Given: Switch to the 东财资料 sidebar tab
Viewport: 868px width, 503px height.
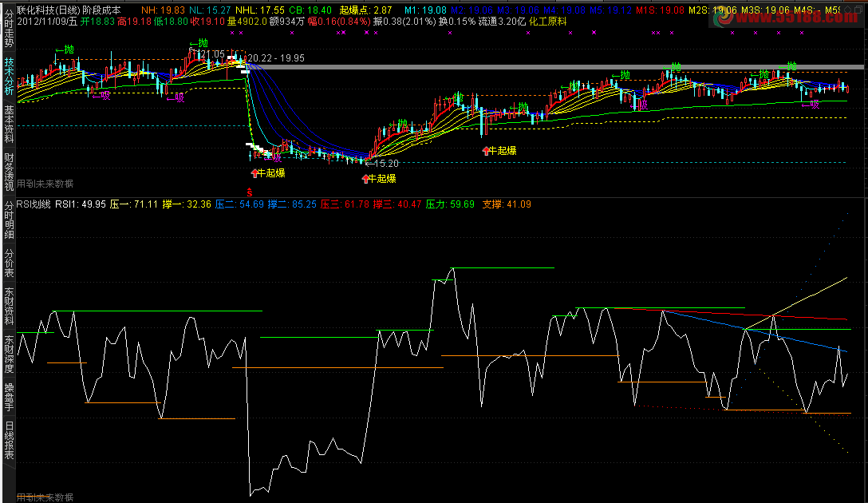Looking at the screenshot, I should pos(9,307).
